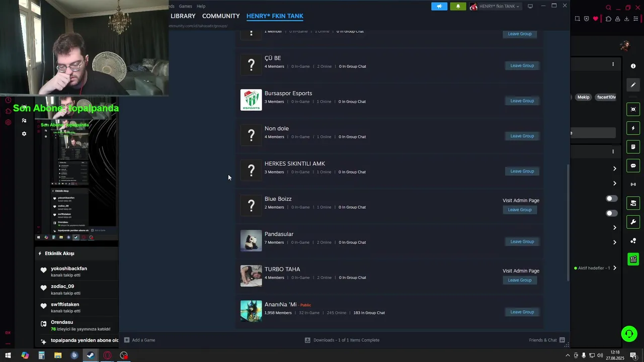This screenshot has width=644, height=362.
Task: Leave the Non dole group
Action: [x=522, y=136]
